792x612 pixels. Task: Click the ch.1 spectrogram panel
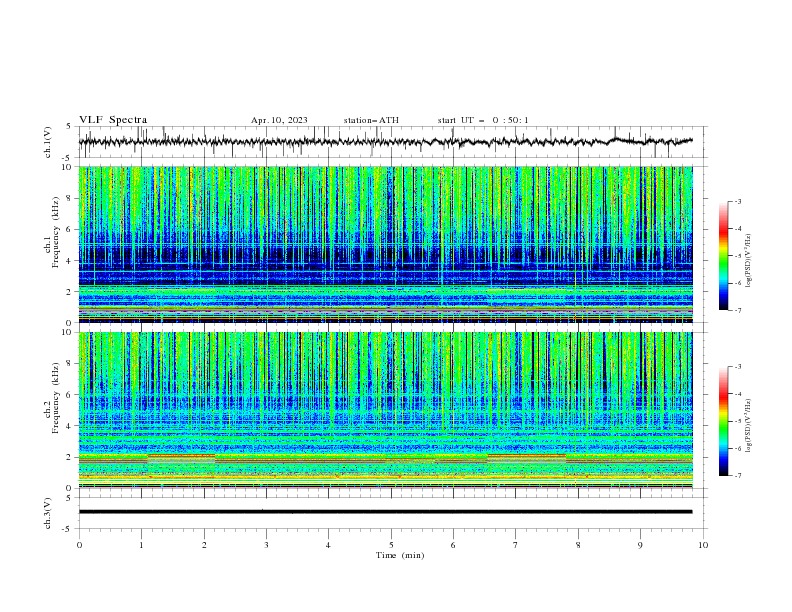[x=385, y=244]
